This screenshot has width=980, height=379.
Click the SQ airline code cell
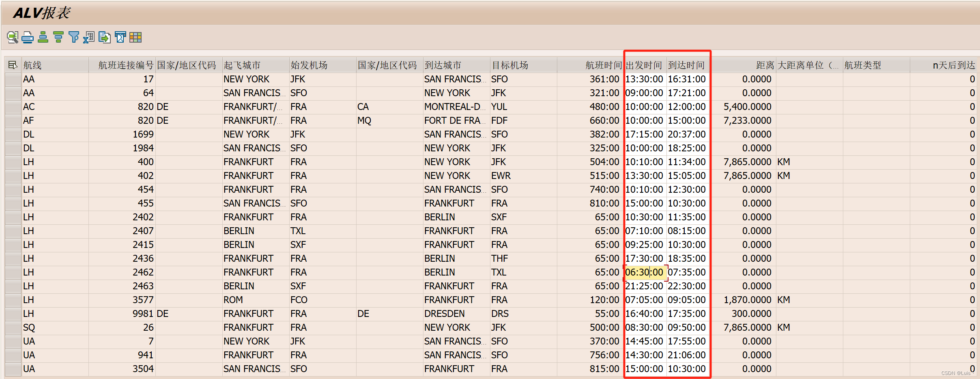coord(55,327)
